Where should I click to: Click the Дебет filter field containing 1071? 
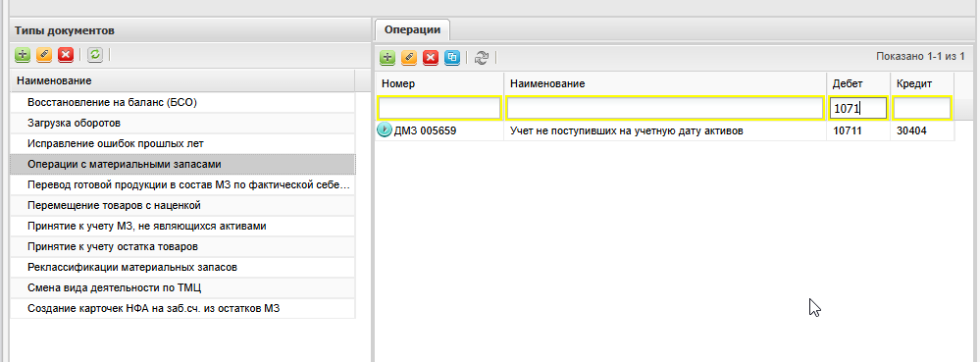click(858, 108)
